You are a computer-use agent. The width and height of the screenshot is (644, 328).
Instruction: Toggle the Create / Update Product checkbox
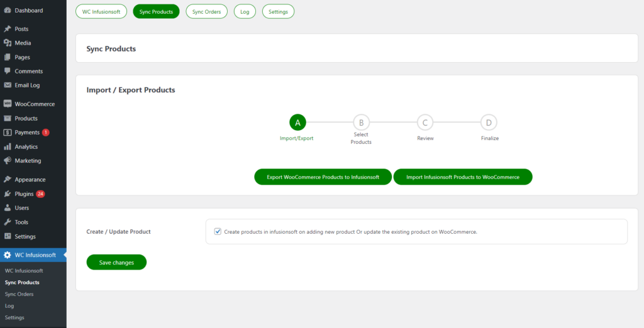[x=218, y=231]
